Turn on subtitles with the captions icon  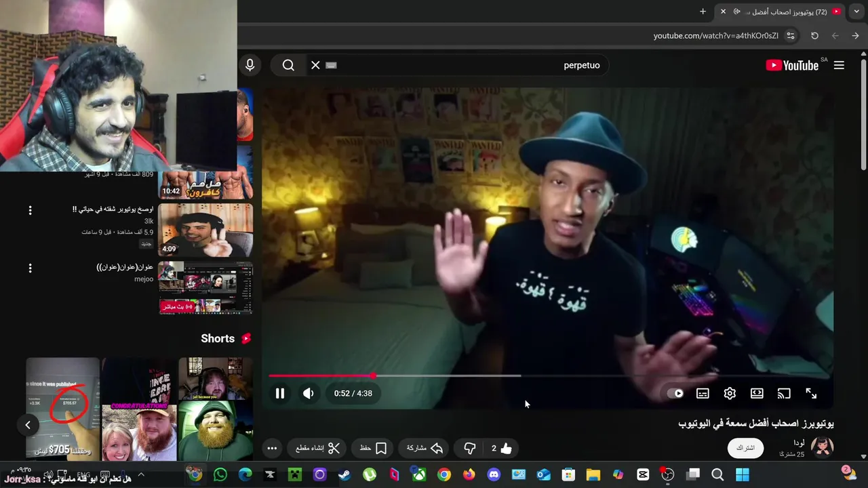pyautogui.click(x=703, y=393)
